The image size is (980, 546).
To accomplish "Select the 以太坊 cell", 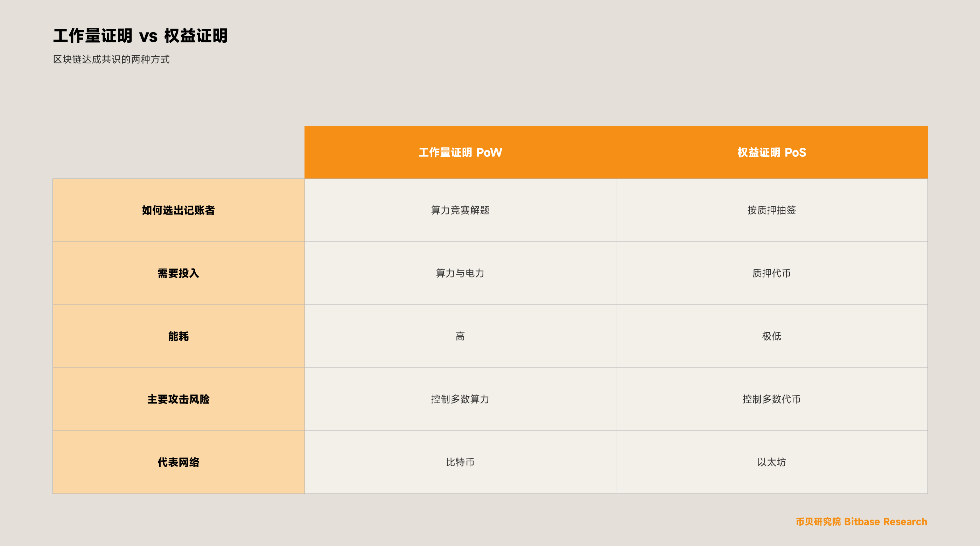I will 771,462.
